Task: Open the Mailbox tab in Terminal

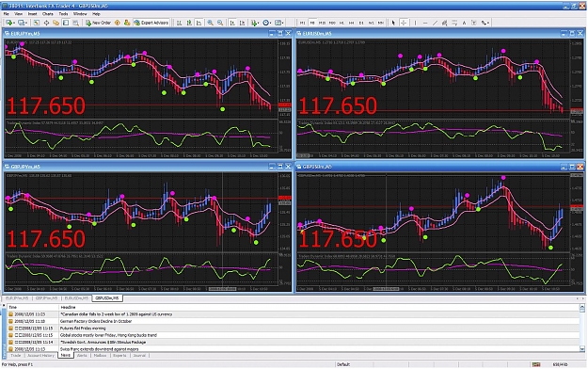Action: (100, 356)
